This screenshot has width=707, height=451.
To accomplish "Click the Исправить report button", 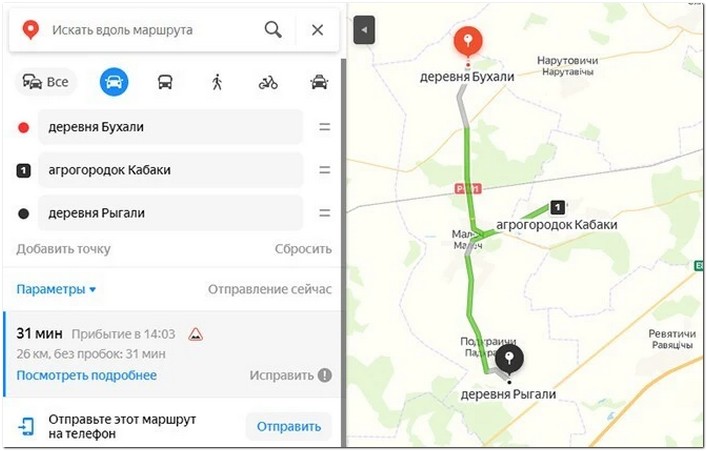I will click(x=291, y=375).
